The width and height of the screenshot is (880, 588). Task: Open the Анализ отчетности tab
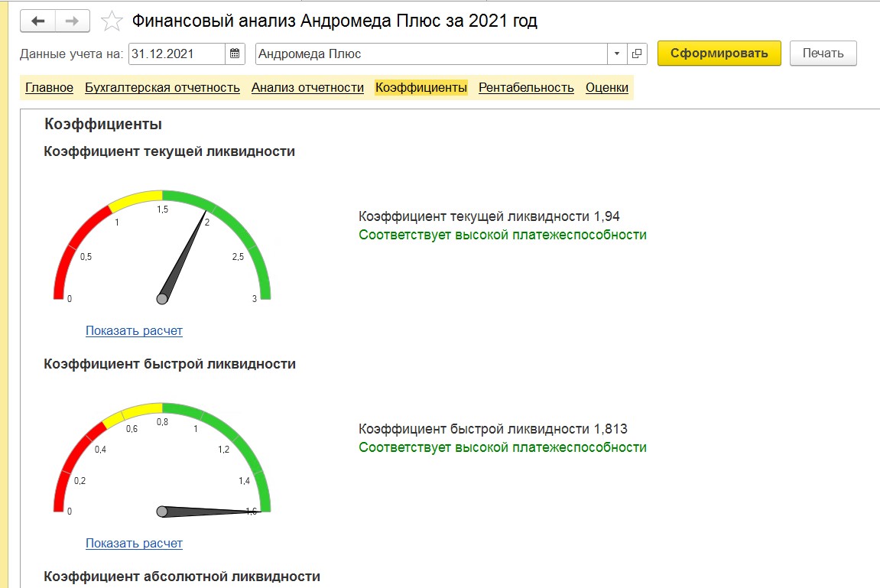coord(307,87)
